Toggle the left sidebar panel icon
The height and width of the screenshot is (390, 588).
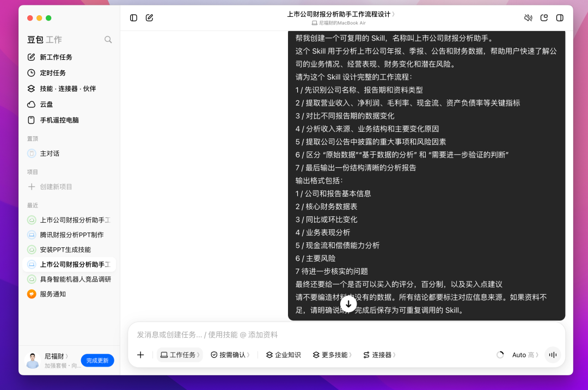click(133, 17)
